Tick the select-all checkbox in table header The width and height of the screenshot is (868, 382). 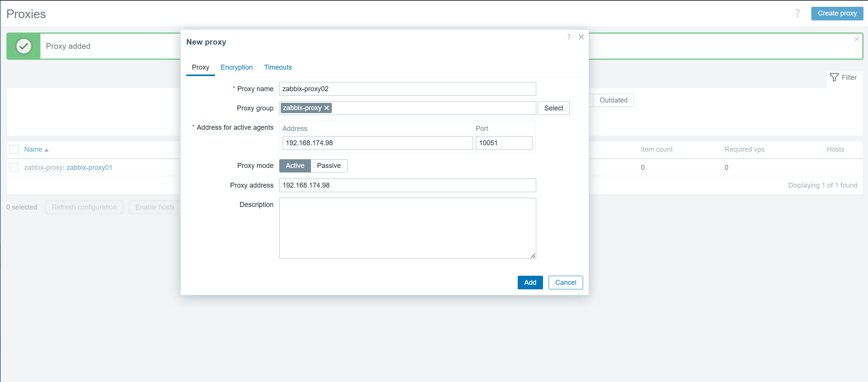pos(14,149)
